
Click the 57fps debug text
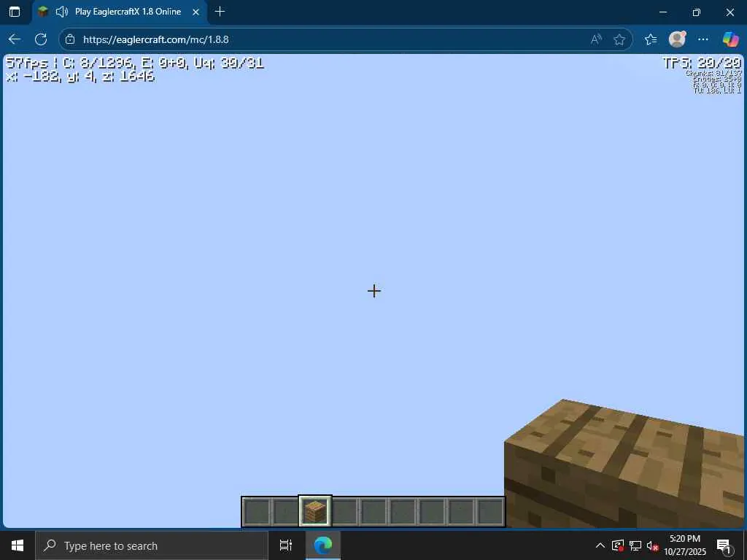coord(26,63)
